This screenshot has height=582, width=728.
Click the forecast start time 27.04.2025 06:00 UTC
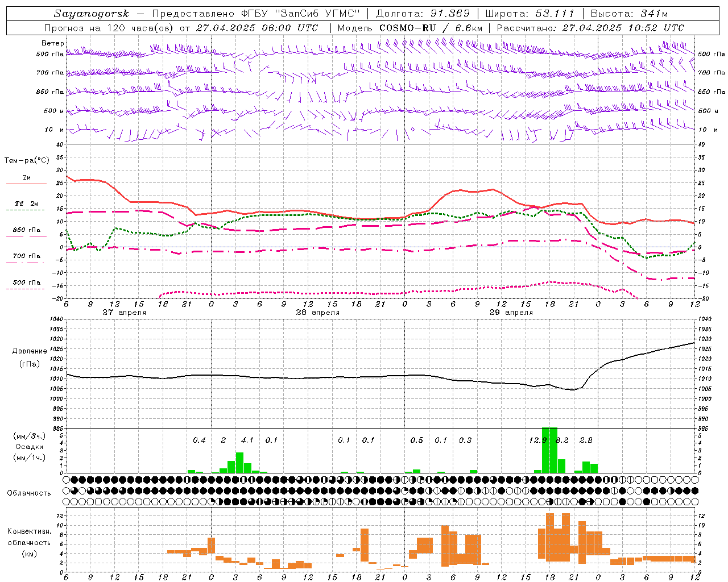point(257,28)
